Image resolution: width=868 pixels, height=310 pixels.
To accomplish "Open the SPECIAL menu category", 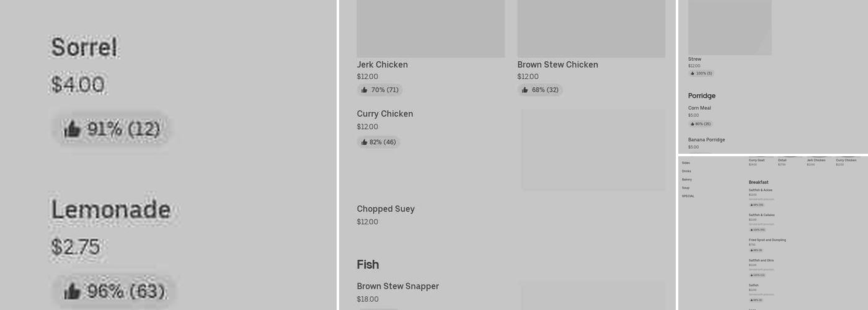I will [x=688, y=196].
